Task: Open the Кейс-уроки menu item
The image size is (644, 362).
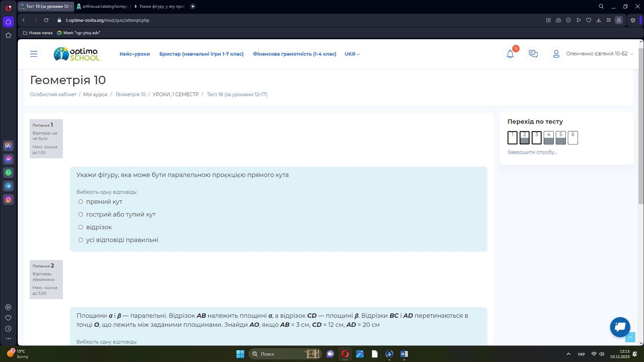Action: (135, 54)
